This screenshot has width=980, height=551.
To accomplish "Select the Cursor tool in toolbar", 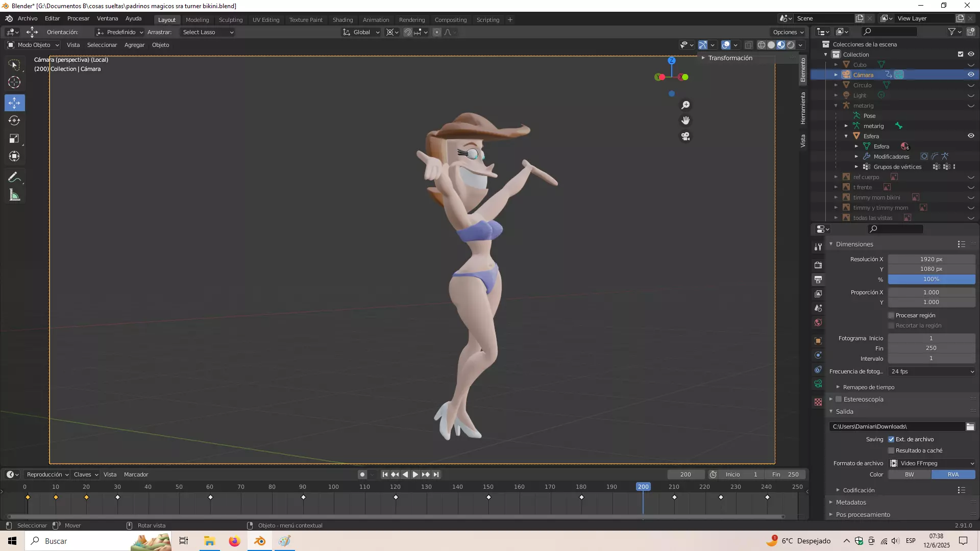I will [14, 82].
